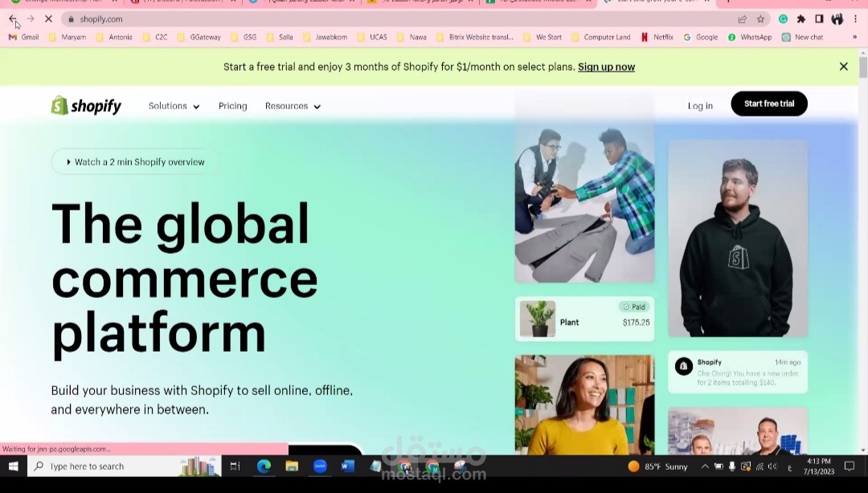
Task: Click the volume speaker tray icon
Action: (773, 467)
